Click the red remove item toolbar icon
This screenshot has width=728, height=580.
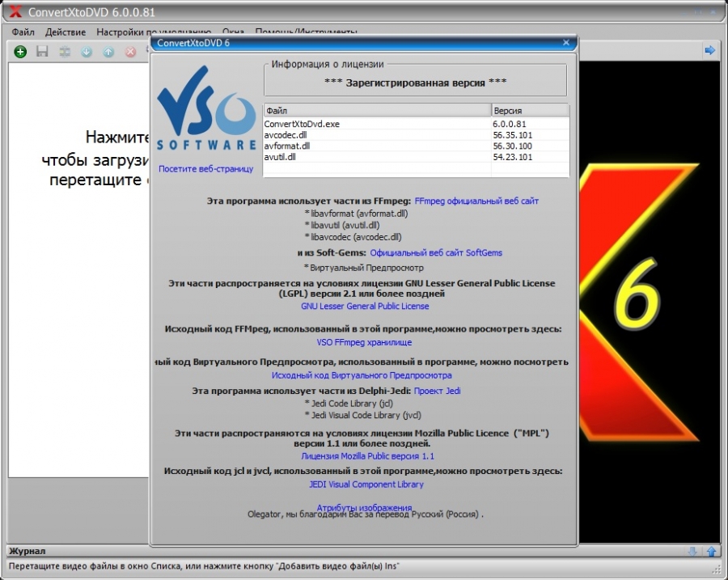click(x=131, y=52)
